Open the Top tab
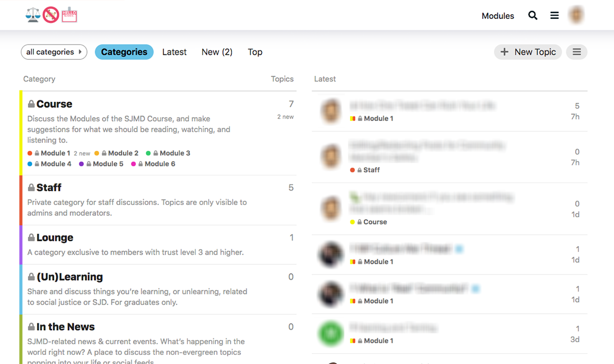The image size is (614, 364). pyautogui.click(x=255, y=52)
